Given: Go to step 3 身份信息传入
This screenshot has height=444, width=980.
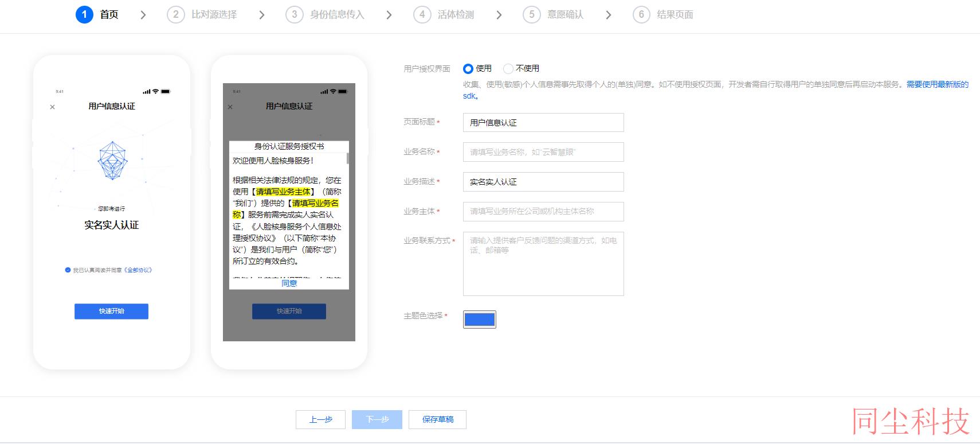Looking at the screenshot, I should (x=325, y=14).
